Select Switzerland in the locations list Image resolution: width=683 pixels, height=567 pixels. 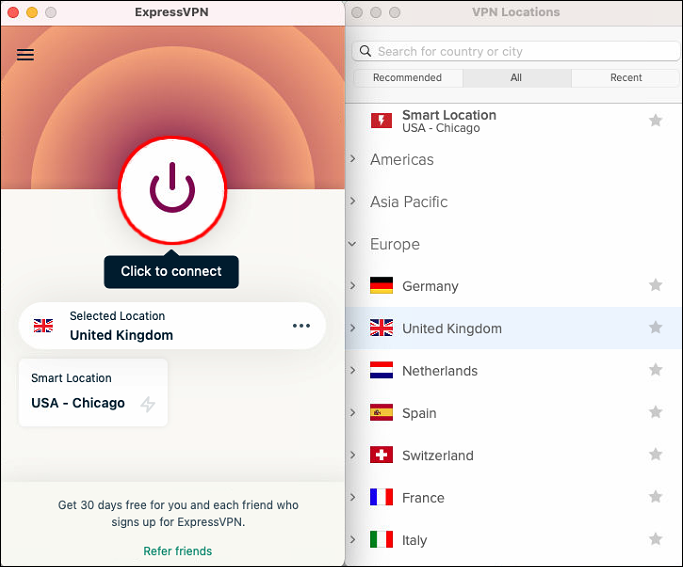tap(514, 455)
